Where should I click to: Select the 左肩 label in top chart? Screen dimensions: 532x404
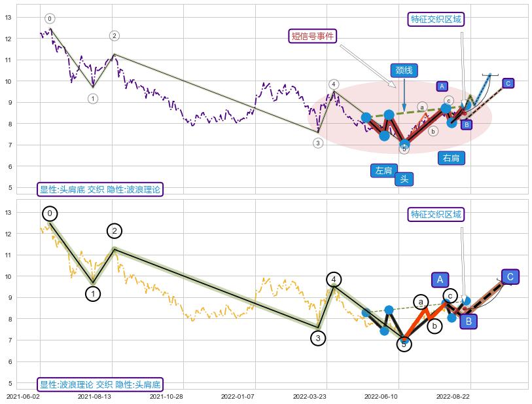384,170
